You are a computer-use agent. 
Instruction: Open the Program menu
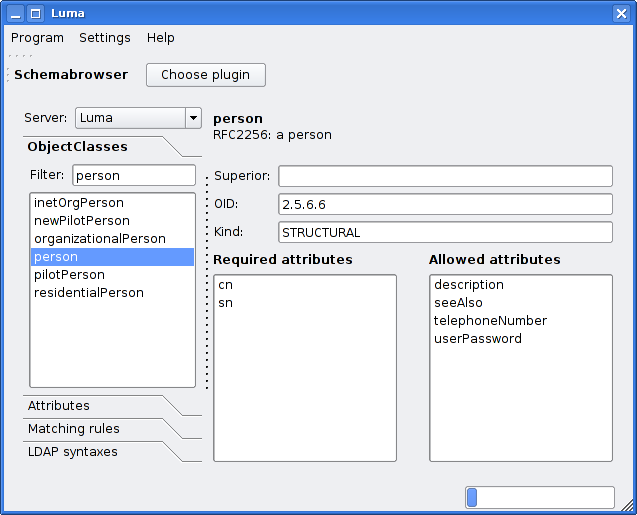coord(37,38)
